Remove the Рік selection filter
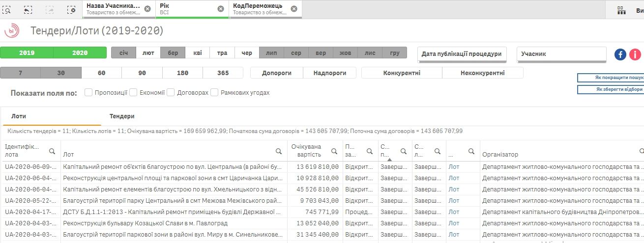Viewport: 644px width, 243px height. pyautogui.click(x=221, y=9)
